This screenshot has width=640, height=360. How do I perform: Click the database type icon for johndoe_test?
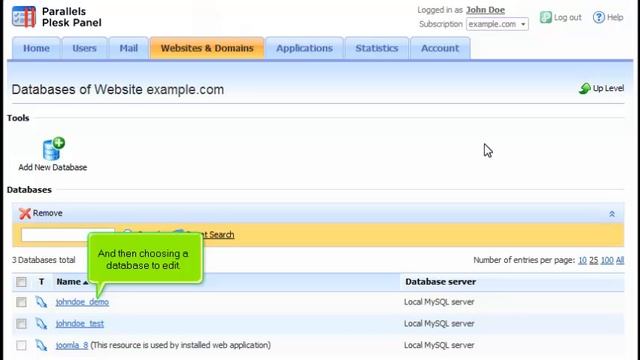click(41, 324)
